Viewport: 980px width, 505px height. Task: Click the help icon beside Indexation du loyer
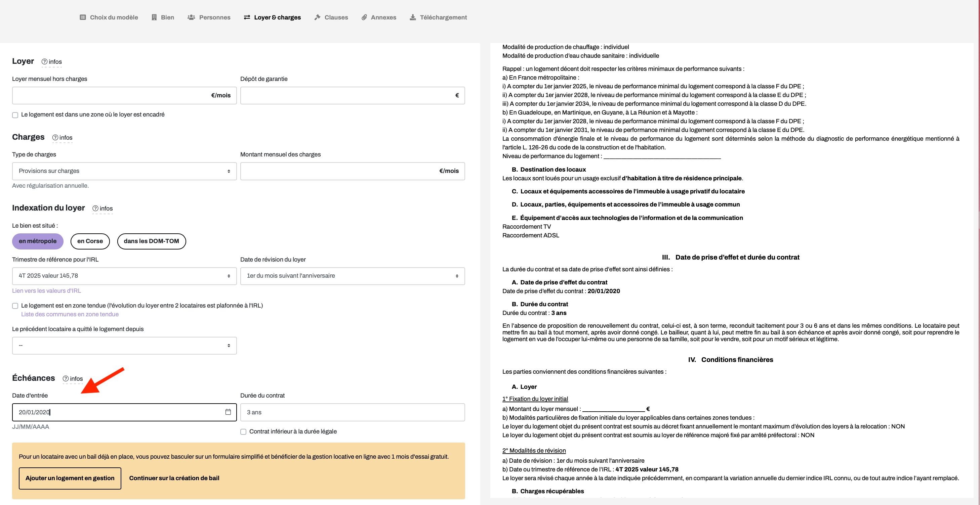click(95, 208)
